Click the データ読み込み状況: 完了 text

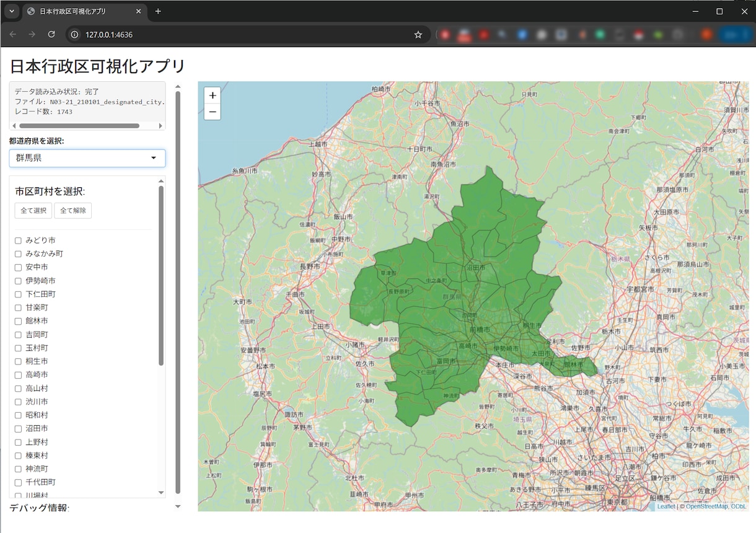coord(57,92)
